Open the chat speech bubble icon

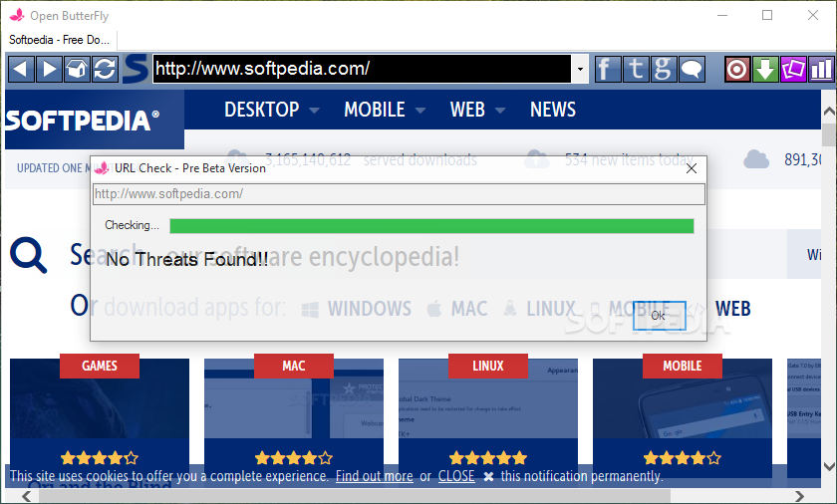pos(692,69)
